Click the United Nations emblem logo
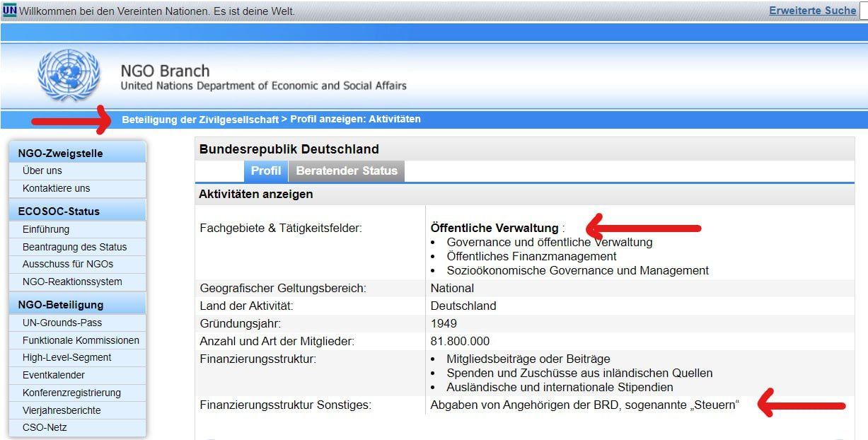The width and height of the screenshot is (868, 440). point(69,75)
